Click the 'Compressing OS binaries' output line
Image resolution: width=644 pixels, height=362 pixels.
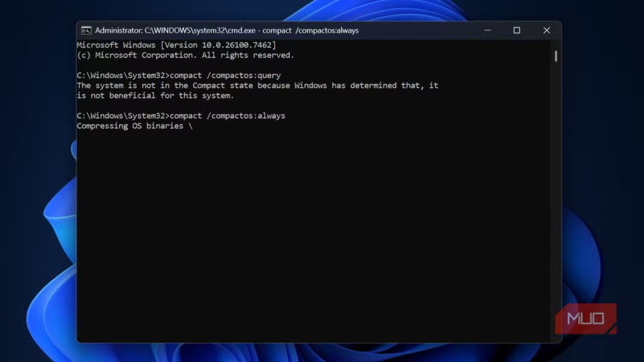130,126
